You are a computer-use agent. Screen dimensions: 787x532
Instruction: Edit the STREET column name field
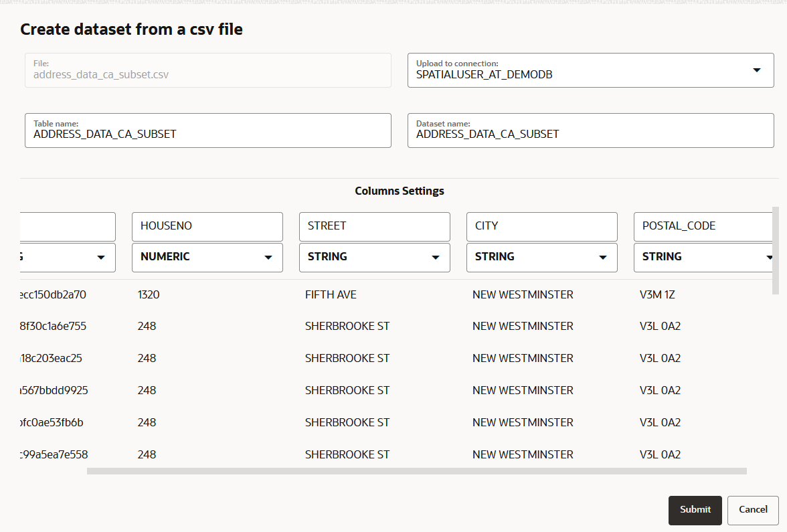coord(374,226)
